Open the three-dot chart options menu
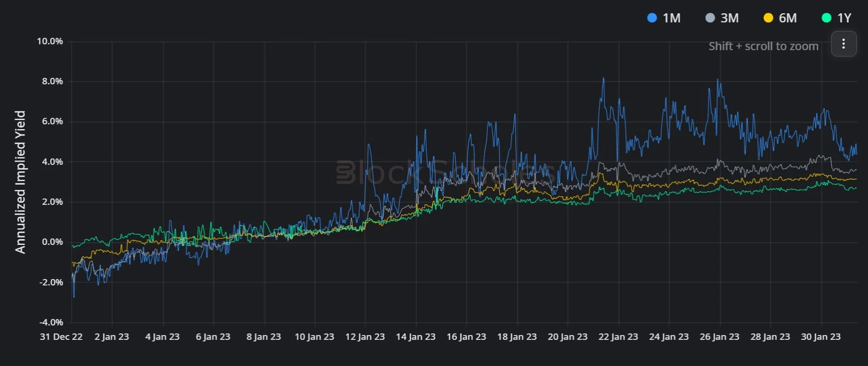The height and width of the screenshot is (366, 868). point(843,44)
